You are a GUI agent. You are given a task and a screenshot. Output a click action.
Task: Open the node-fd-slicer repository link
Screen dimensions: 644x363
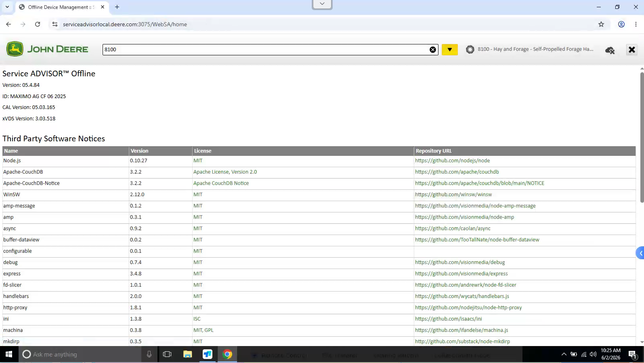466,285
